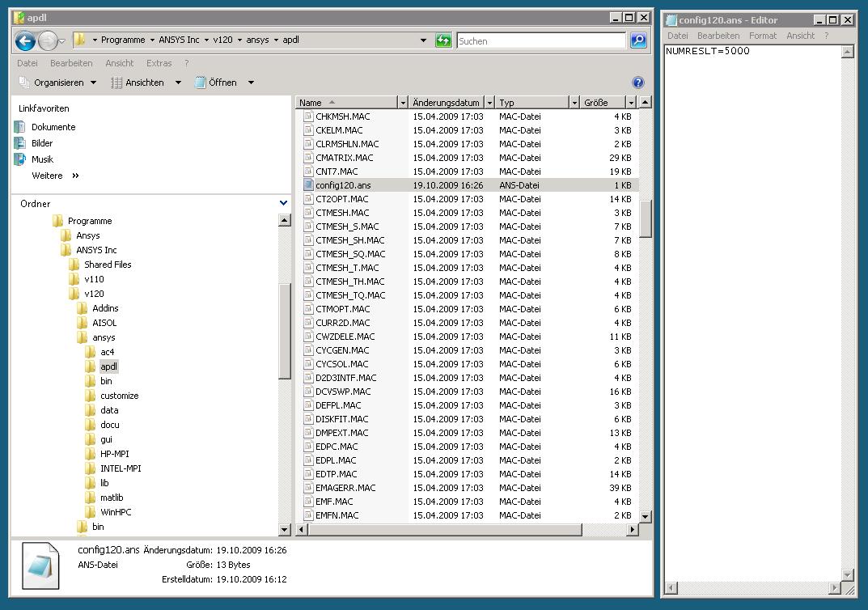Select the matlib folder in tree
Viewport: 868px width, 610px height.
click(112, 498)
